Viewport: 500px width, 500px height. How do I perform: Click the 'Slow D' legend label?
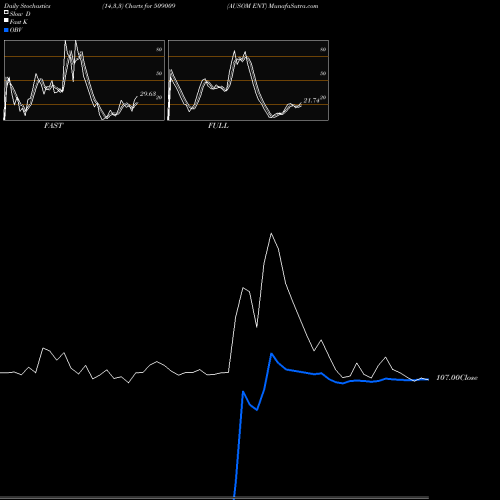[20, 14]
